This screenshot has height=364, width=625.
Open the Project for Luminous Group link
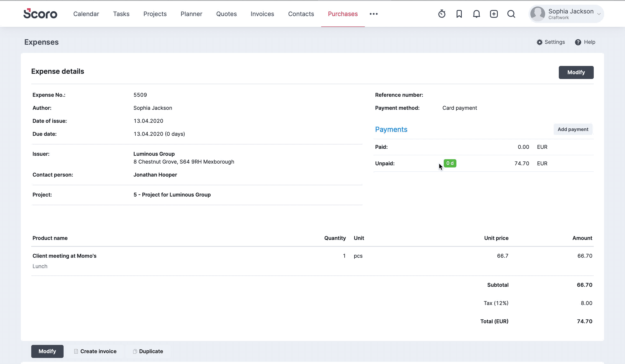pos(172,195)
